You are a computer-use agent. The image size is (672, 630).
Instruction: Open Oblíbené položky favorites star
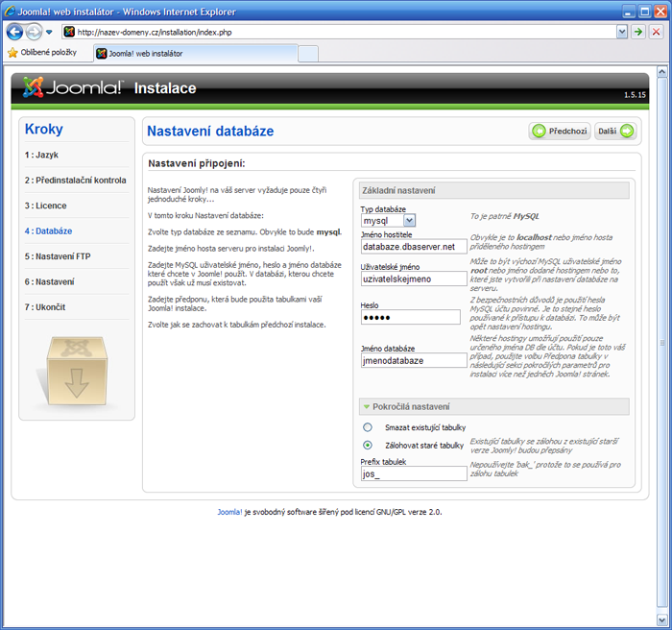(13, 53)
